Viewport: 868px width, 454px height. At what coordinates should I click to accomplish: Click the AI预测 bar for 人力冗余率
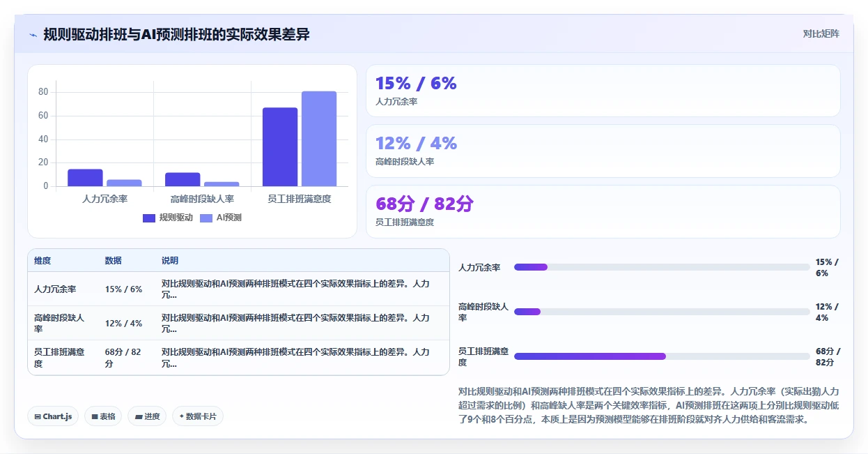click(124, 183)
